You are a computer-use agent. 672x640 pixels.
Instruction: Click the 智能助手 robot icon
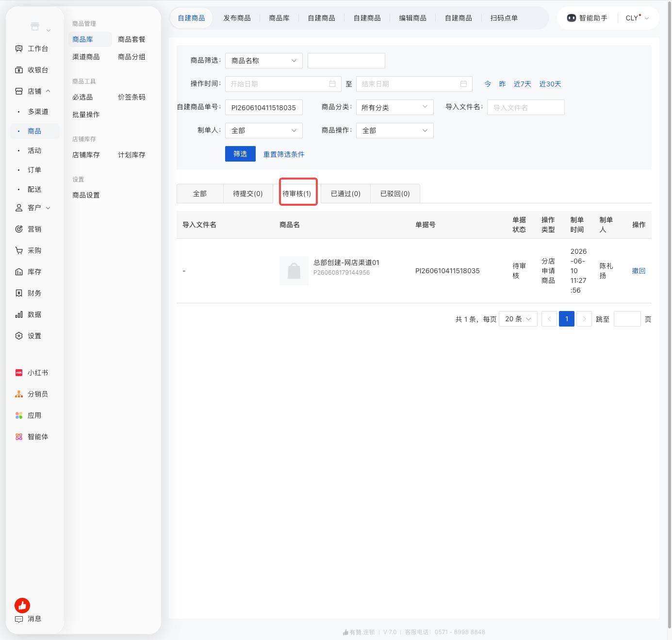572,18
